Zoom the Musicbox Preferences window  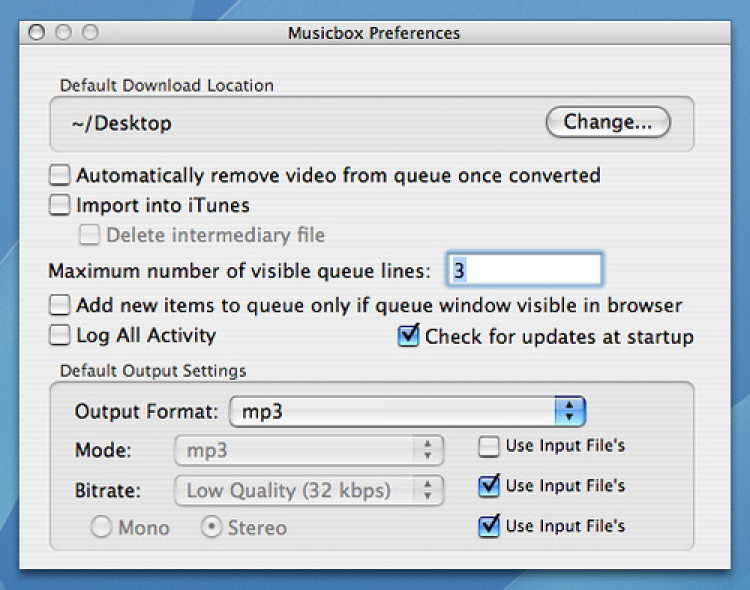click(90, 33)
